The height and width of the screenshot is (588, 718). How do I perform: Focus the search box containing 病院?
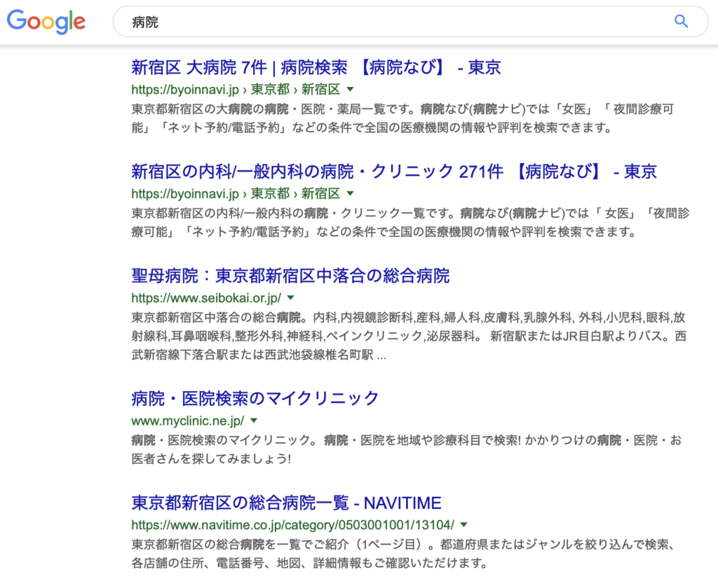(393, 22)
